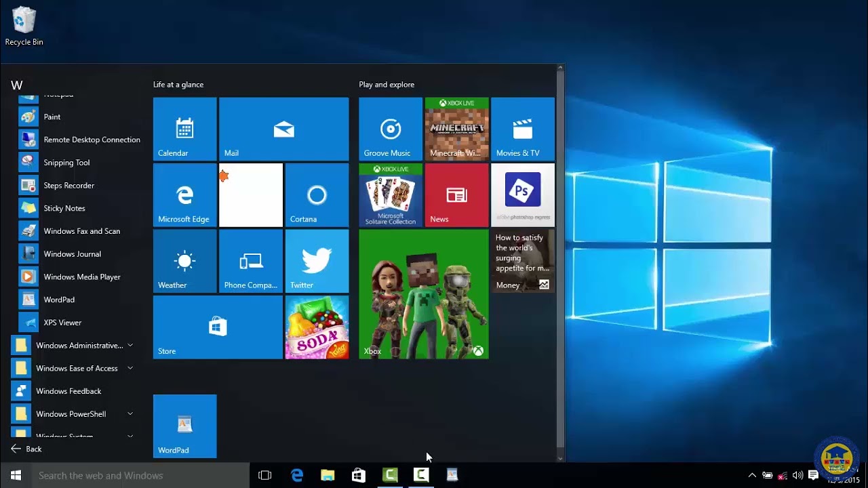Open the Cortana tile
Screen dimensions: 868x488
[317, 195]
